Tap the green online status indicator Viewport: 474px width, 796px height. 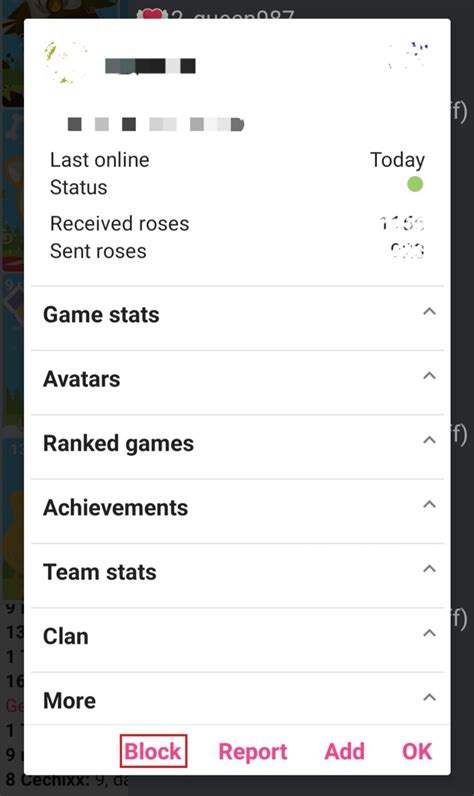coord(415,184)
